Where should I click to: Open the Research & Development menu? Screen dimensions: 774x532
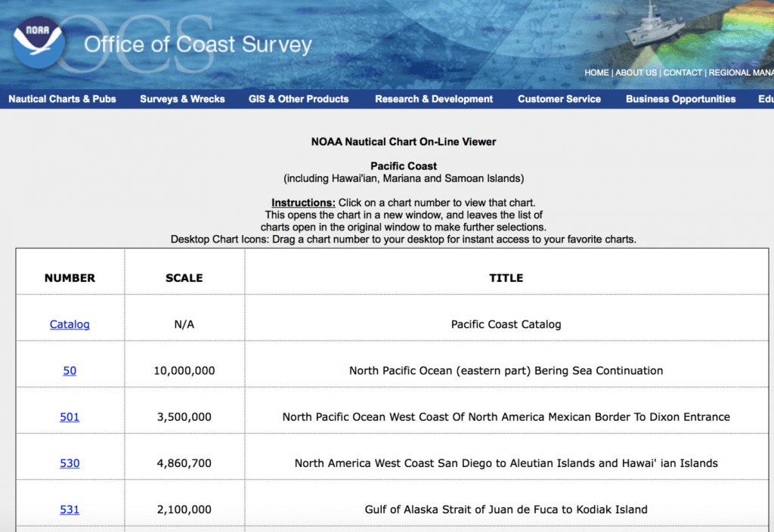coord(433,99)
